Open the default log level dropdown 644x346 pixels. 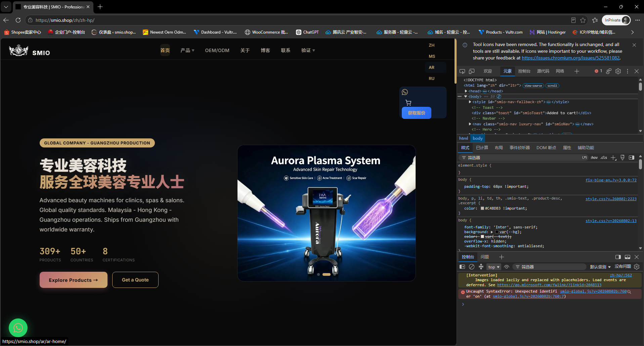[600, 267]
